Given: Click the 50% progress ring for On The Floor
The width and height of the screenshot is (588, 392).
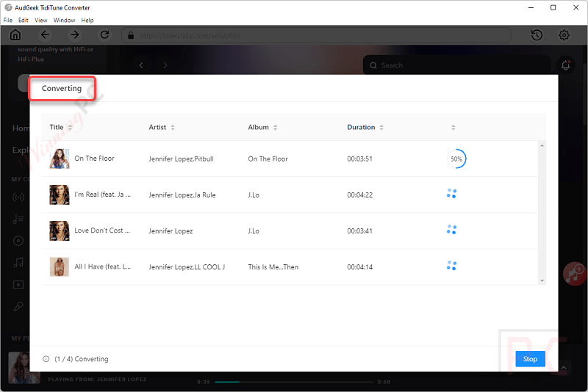Looking at the screenshot, I should (x=456, y=159).
